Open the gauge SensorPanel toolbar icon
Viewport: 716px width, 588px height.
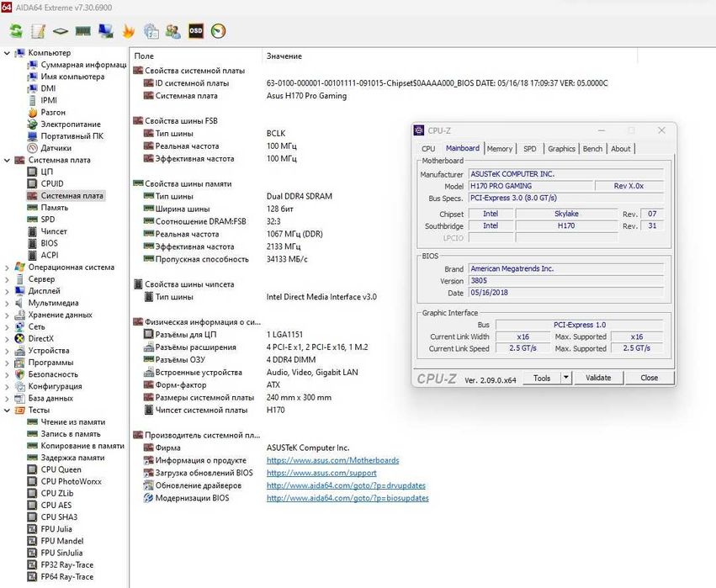click(x=218, y=31)
